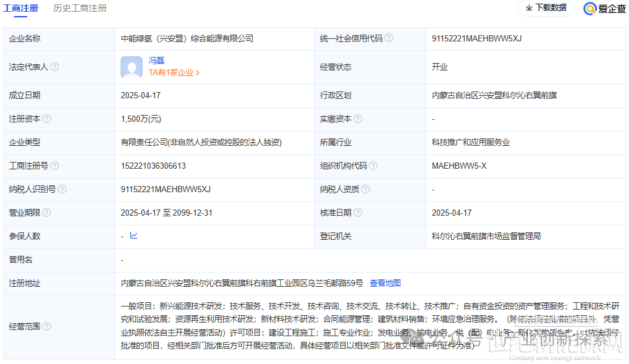Click the help icon beside 法定代表人

[55, 66]
